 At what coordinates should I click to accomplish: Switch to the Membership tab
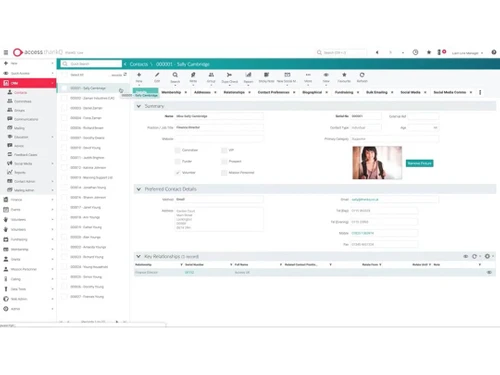point(171,92)
